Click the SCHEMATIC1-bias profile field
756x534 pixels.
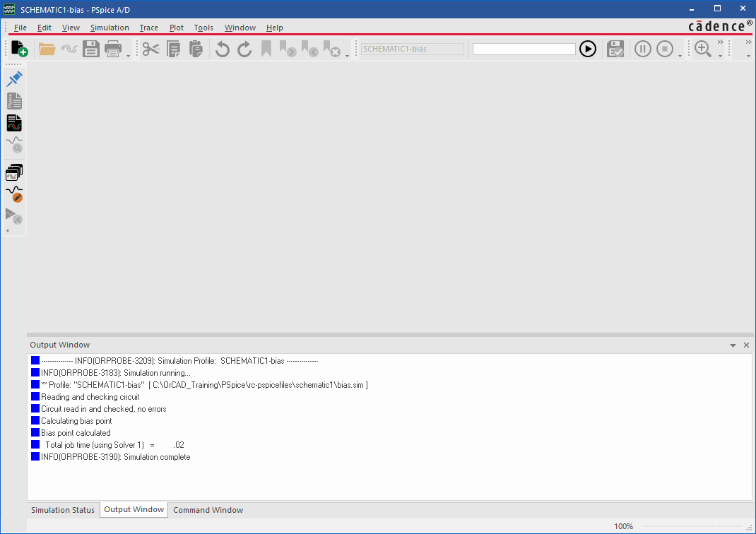pos(413,49)
